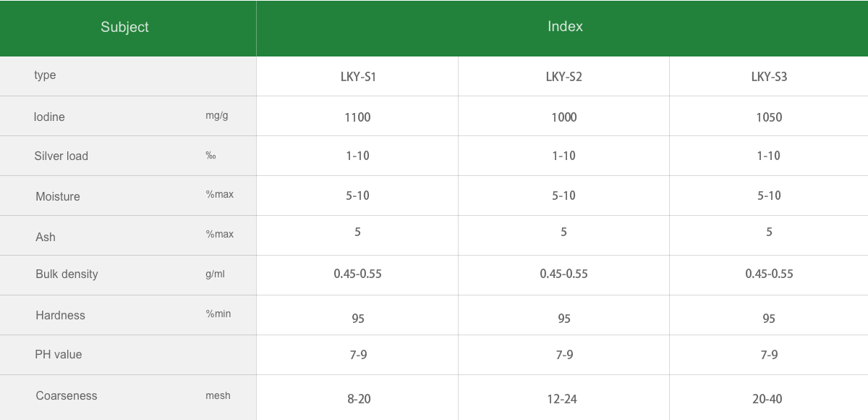The height and width of the screenshot is (420, 868).
Task: Click the Bulk density label
Action: (x=67, y=274)
